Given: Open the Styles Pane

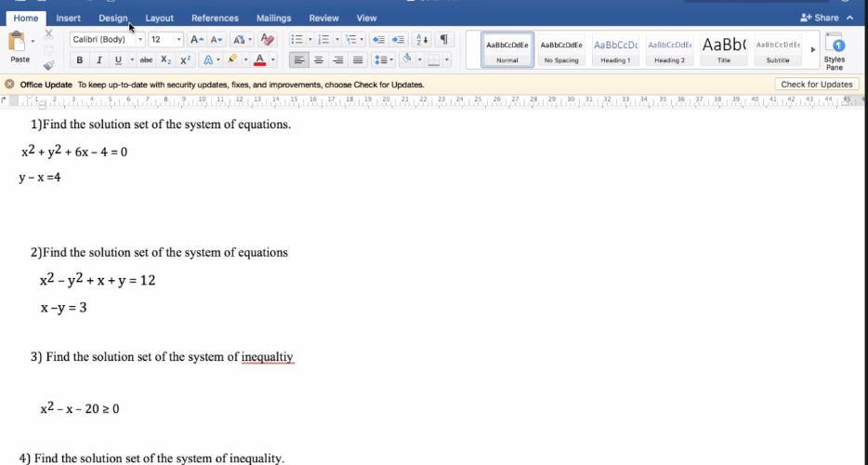Looking at the screenshot, I should point(835,49).
